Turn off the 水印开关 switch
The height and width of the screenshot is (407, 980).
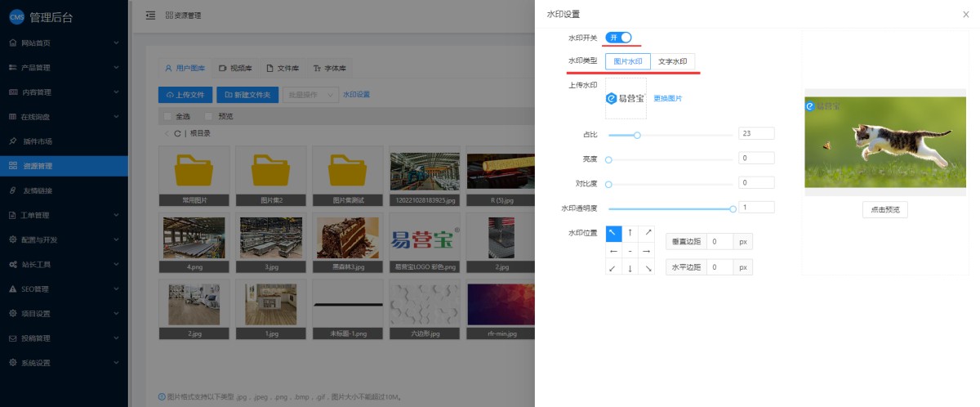click(x=619, y=38)
